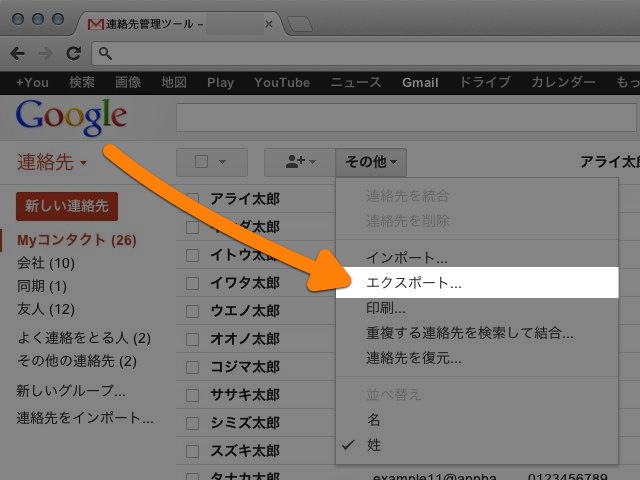Viewport: 640px width, 480px height.
Task: Tick the checkbox for オオノ太郎
Action: [x=192, y=339]
